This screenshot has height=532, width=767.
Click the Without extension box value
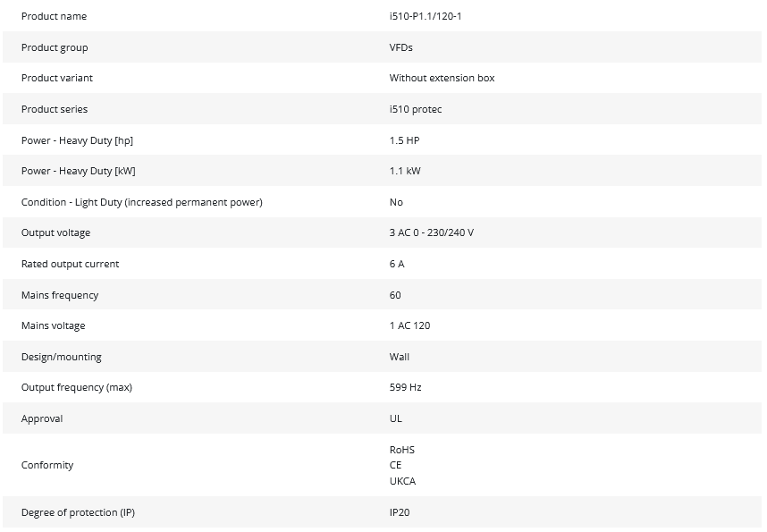click(x=442, y=78)
